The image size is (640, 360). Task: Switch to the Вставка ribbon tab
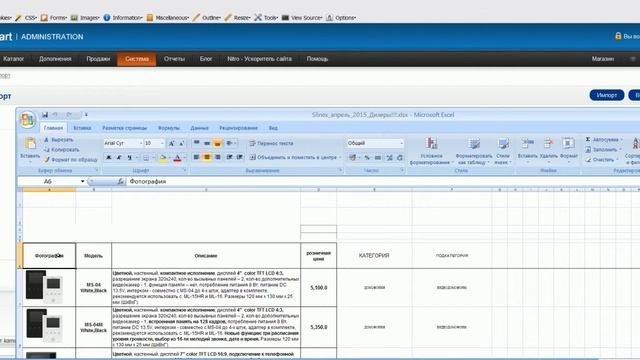point(82,128)
